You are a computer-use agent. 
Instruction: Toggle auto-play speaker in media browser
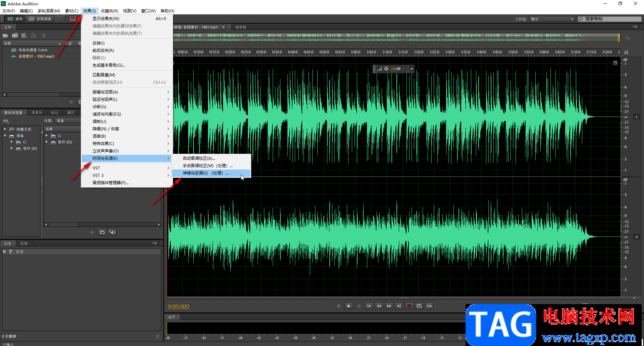[x=112, y=232]
